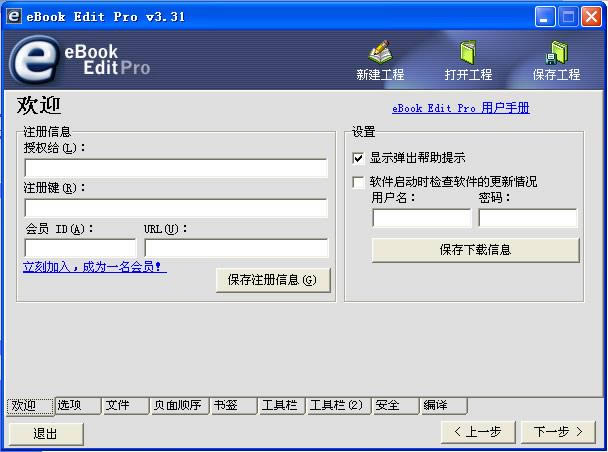This screenshot has height=452, width=608.
Task: Click the 退出 button
Action: (x=46, y=433)
